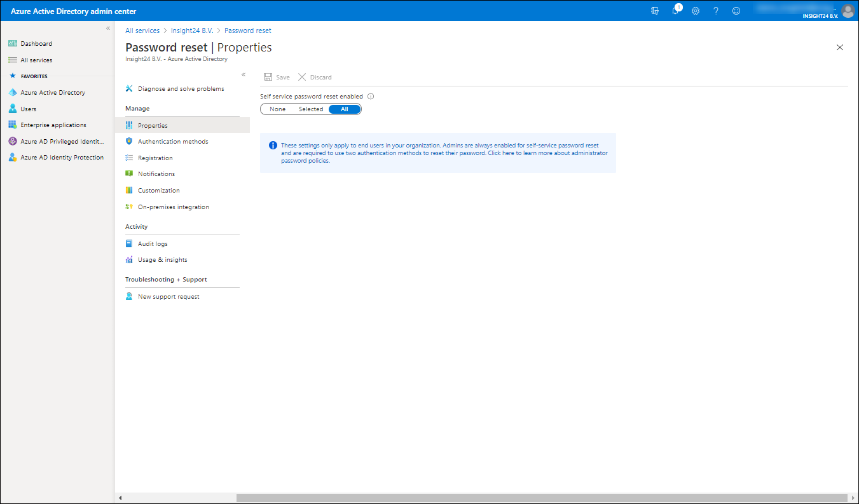This screenshot has height=504, width=859.
Task: Click the Users person icon
Action: (x=12, y=109)
